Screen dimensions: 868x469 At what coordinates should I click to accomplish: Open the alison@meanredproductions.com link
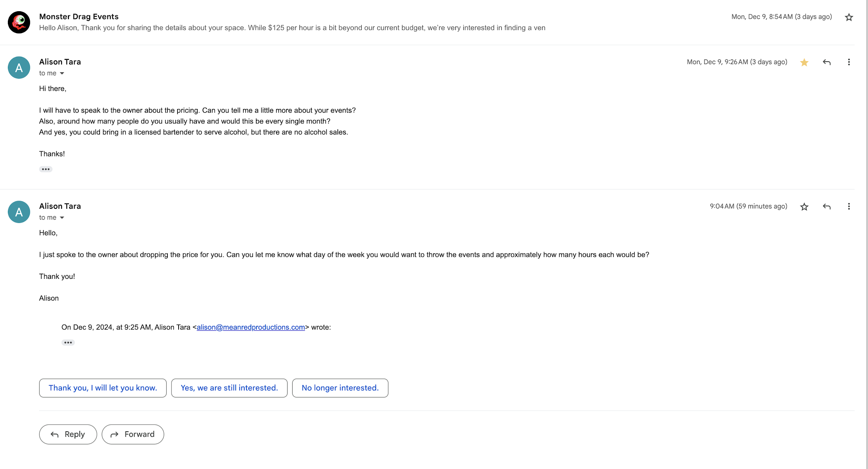point(251,327)
